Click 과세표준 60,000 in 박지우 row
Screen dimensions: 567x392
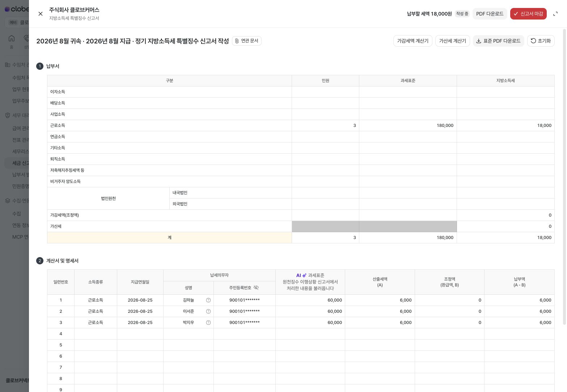point(310,323)
